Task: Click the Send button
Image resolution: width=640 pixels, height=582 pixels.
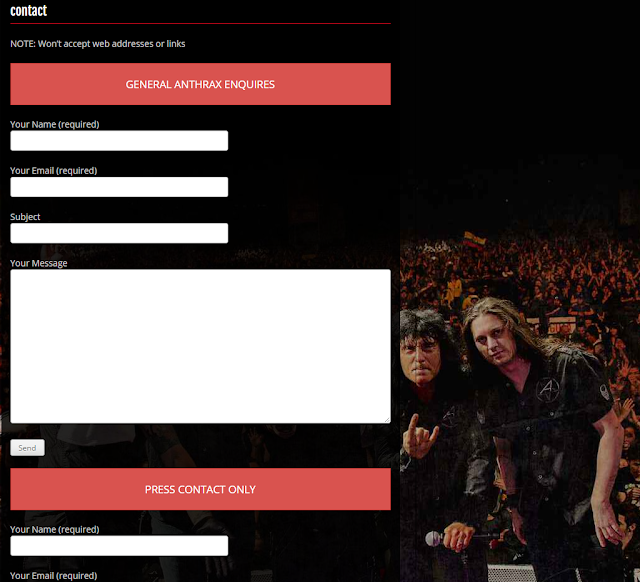Action: (27, 448)
